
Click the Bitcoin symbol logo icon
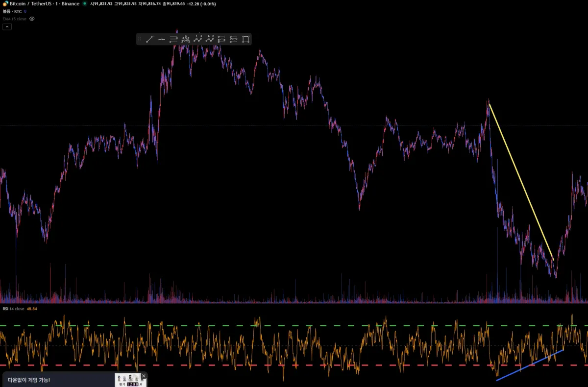click(5, 3)
